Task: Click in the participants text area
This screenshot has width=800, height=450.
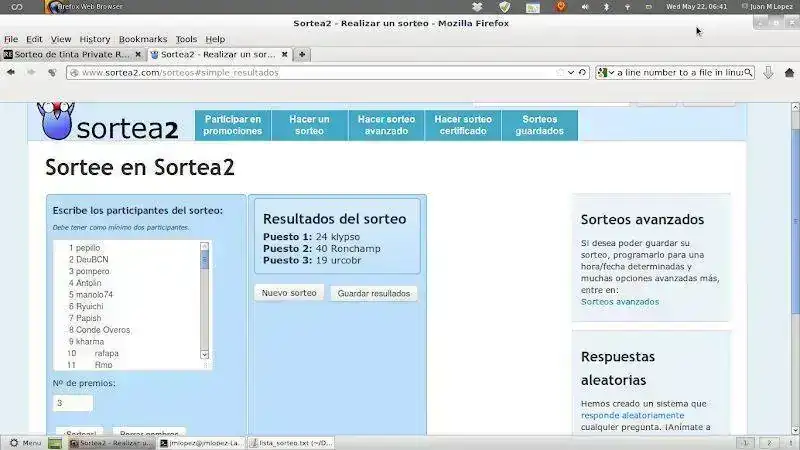Action: (132, 305)
